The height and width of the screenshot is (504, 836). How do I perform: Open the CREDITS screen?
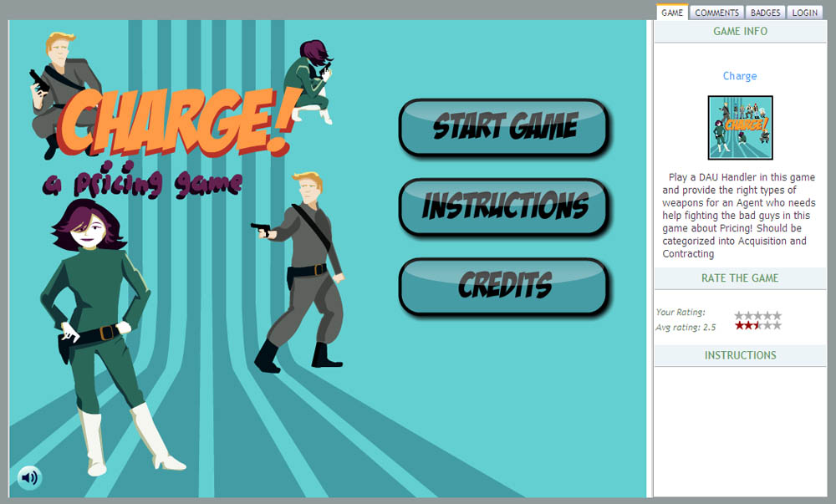pyautogui.click(x=502, y=285)
